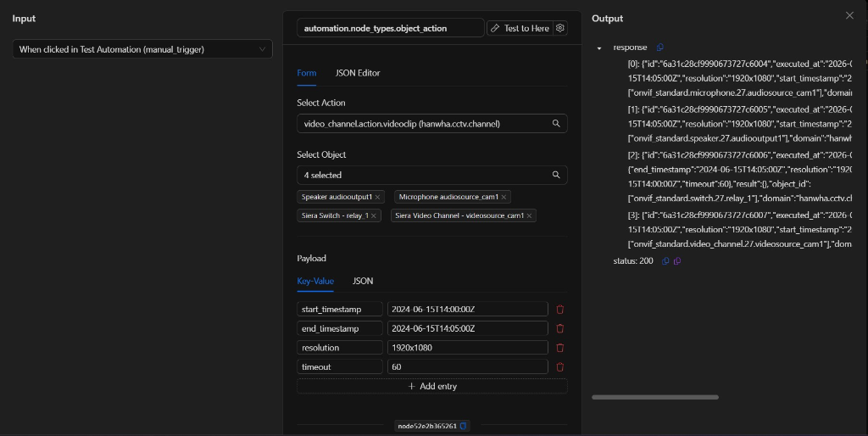Copy the response output icon
Image resolution: width=868 pixels, height=436 pixels.
coord(659,48)
